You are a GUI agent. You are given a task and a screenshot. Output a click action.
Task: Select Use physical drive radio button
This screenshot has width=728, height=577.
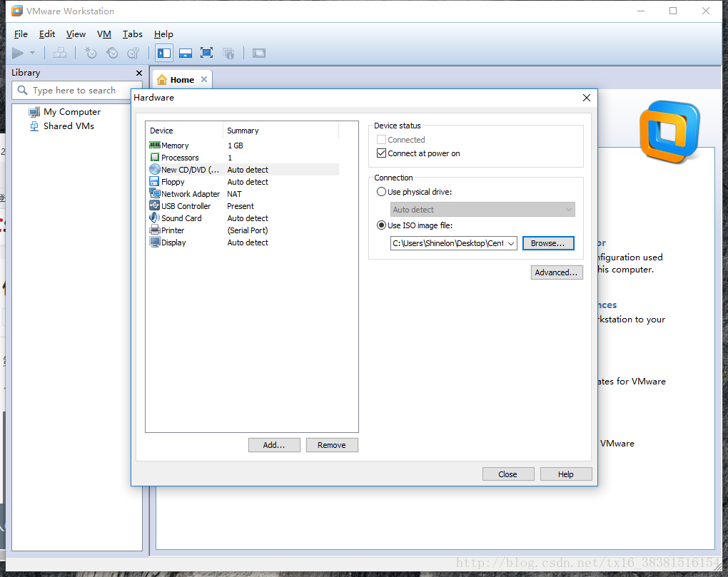(x=381, y=192)
